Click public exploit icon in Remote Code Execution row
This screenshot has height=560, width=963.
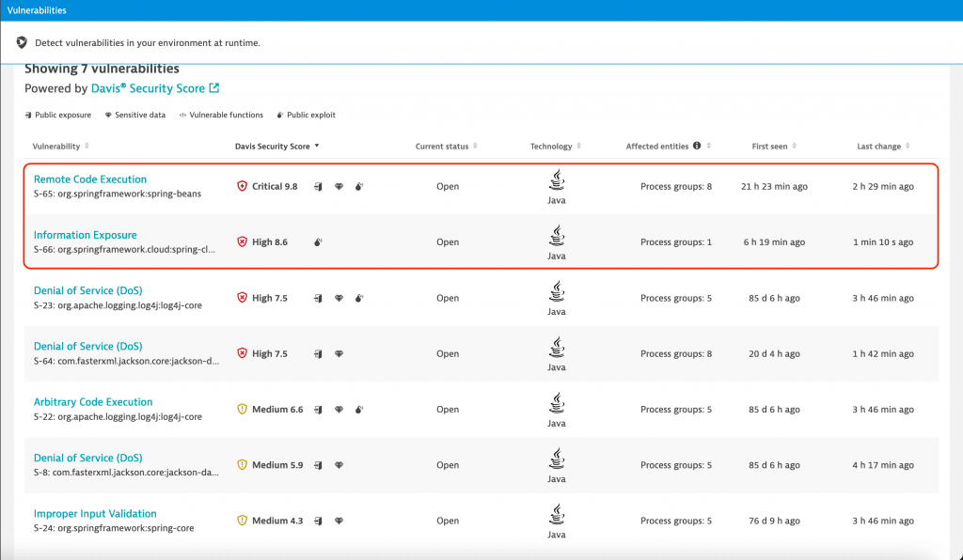coord(359,186)
